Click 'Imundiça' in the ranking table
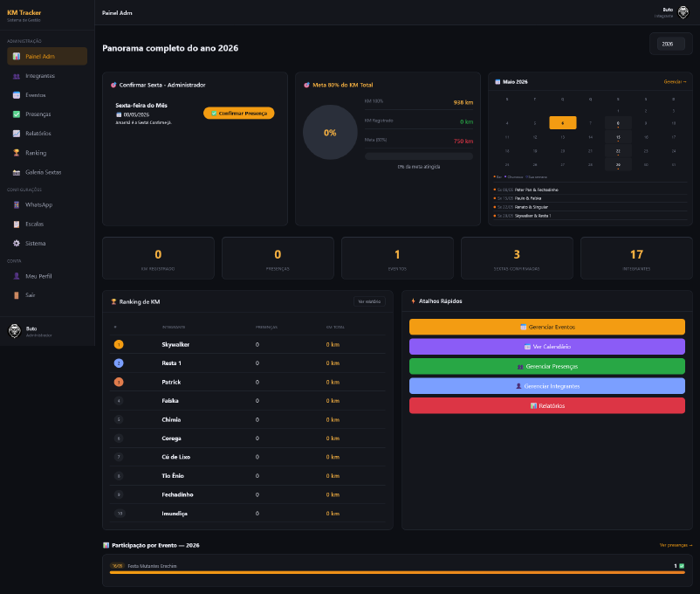Screen dimensions: 700x594 coord(175,514)
